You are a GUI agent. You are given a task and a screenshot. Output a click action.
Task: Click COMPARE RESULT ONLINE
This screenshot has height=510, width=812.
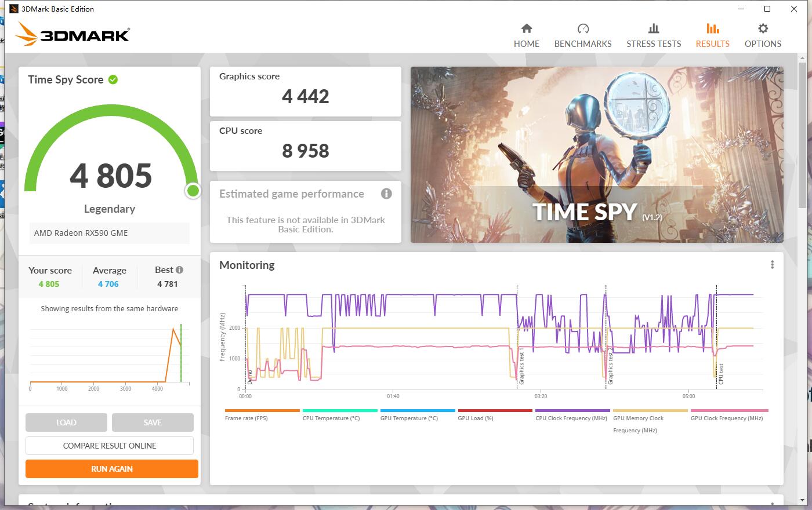tap(110, 446)
